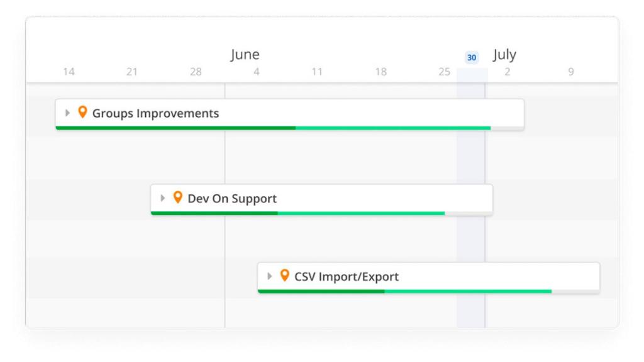Click light green progress segment of Dev On Support

pos(361,213)
